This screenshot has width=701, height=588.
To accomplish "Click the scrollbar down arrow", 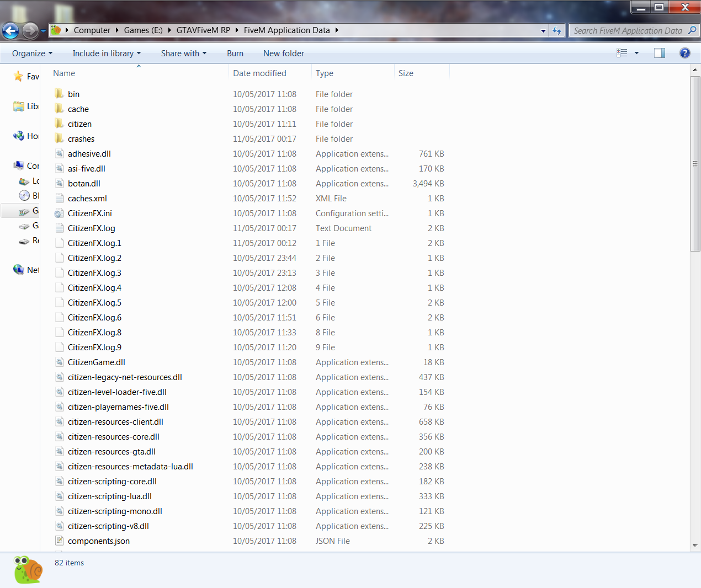I will coord(695,546).
